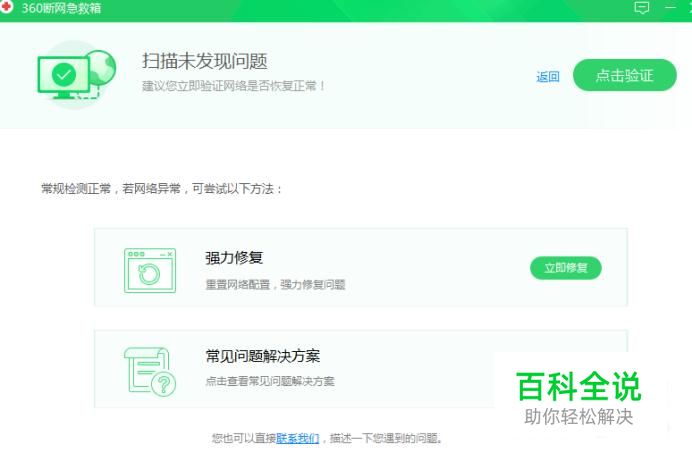Click the text 重置网络配置，强力修复问题
692x461 pixels.
pos(275,285)
